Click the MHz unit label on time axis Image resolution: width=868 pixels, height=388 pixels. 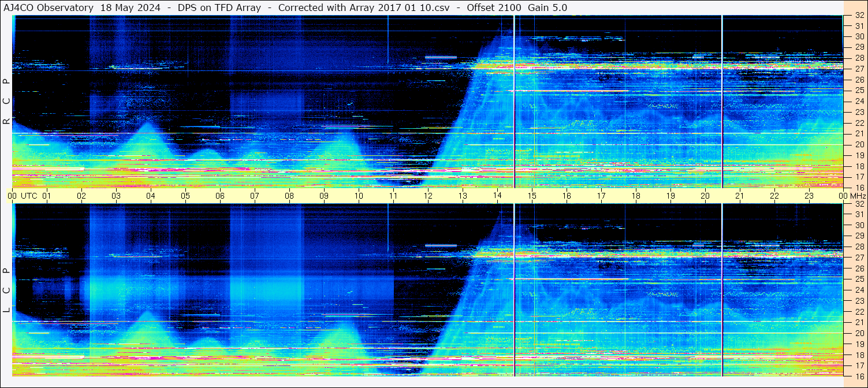click(x=858, y=196)
